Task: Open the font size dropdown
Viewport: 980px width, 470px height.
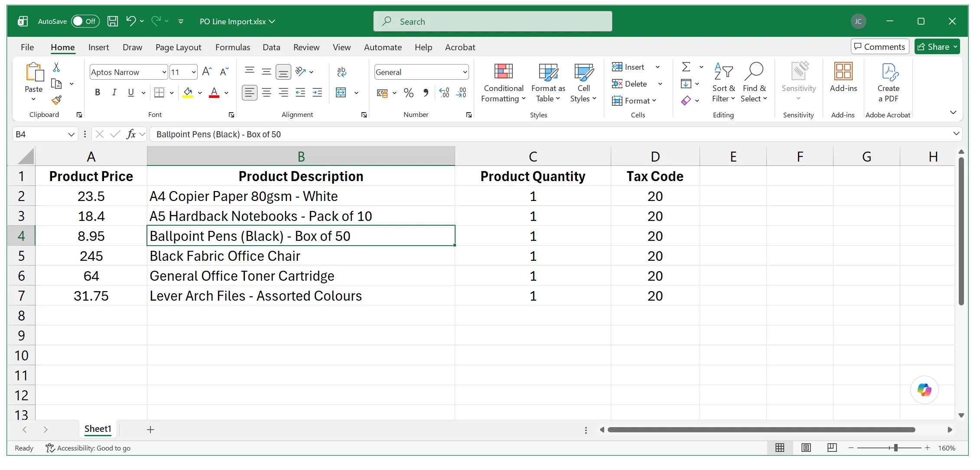Action: pyautogui.click(x=193, y=72)
